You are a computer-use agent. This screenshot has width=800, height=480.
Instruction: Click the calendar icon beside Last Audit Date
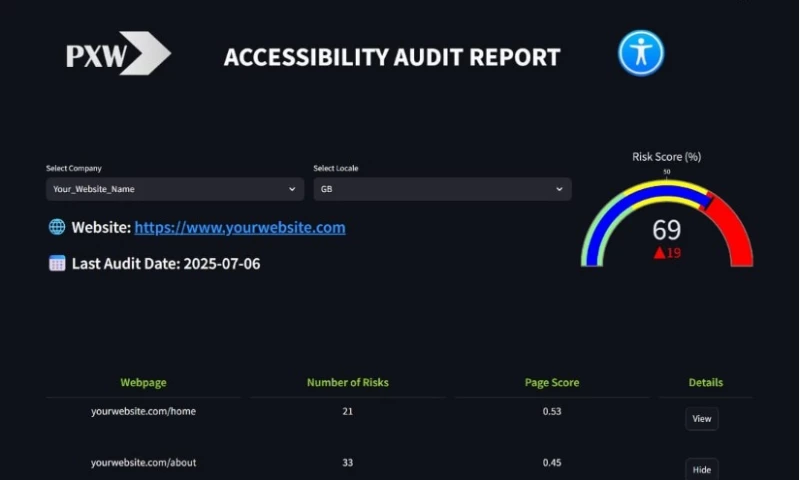tap(57, 263)
